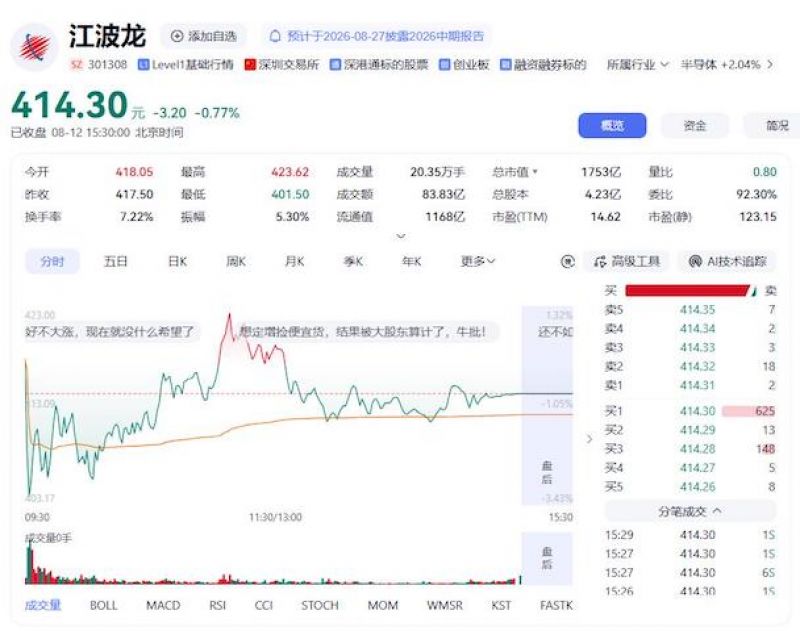Select the 周K chart tab
This screenshot has height=631, width=800.
pyautogui.click(x=236, y=262)
